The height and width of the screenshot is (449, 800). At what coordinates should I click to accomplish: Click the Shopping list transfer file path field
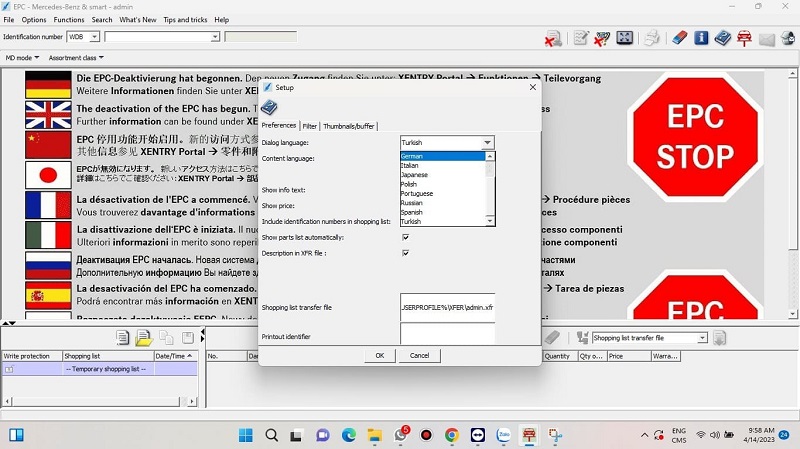click(x=447, y=307)
